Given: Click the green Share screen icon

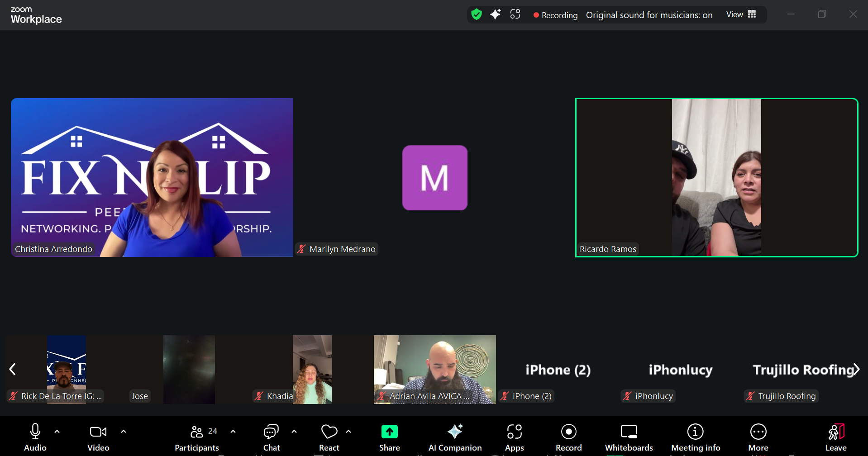Looking at the screenshot, I should pyautogui.click(x=389, y=432).
